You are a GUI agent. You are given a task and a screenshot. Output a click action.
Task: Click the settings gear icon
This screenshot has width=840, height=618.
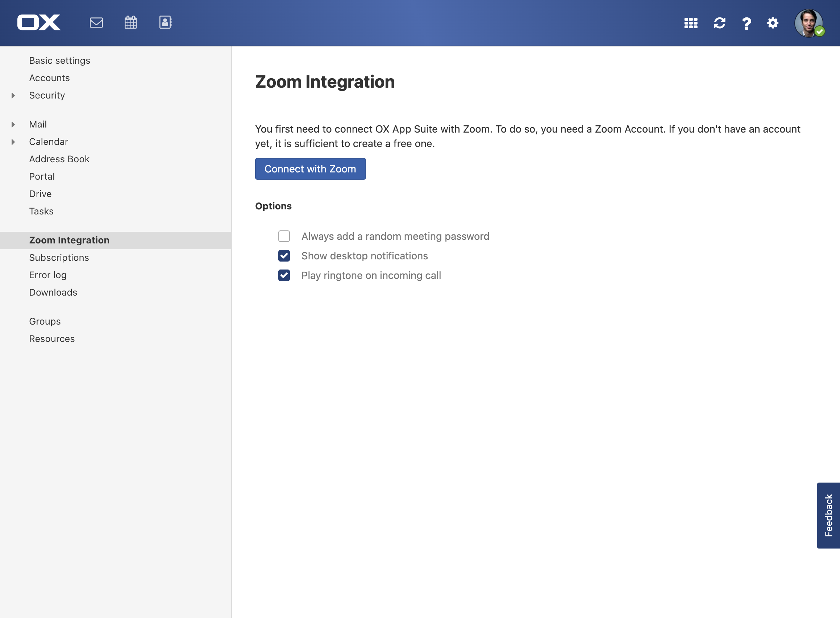click(x=772, y=23)
